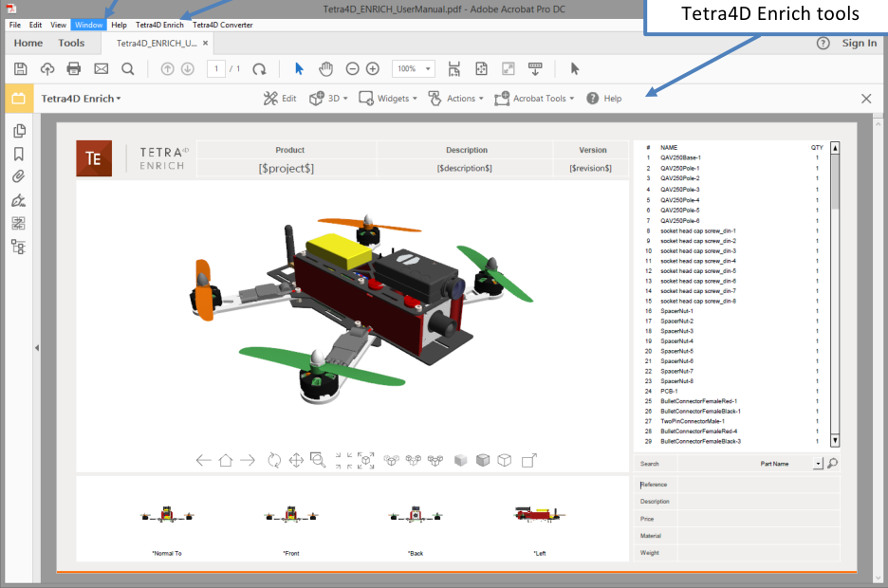Open the Signatures pen panel icon
888x588 pixels.
[19, 200]
